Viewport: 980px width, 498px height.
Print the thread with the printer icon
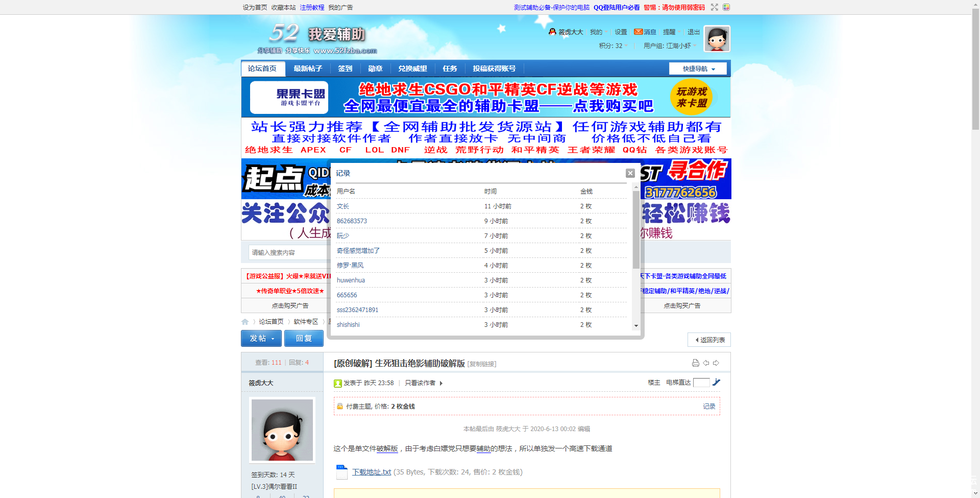[x=695, y=363]
